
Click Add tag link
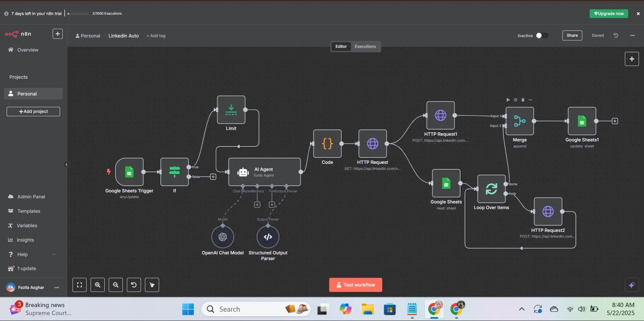pos(156,36)
